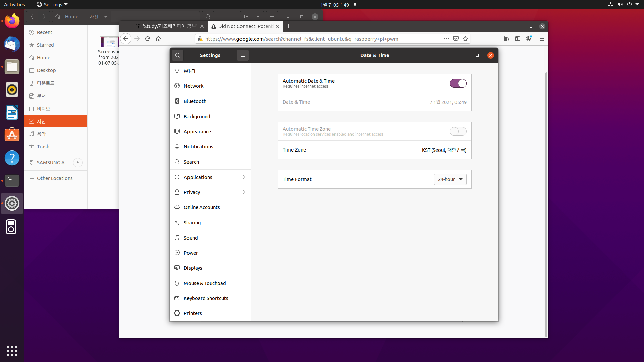The height and width of the screenshot is (362, 644).
Task: Eject the SAMSUNG drive
Action: click(x=78, y=163)
